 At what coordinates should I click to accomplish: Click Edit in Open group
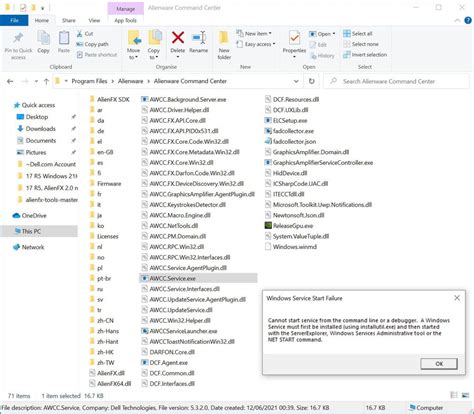pyautogui.click(x=318, y=45)
